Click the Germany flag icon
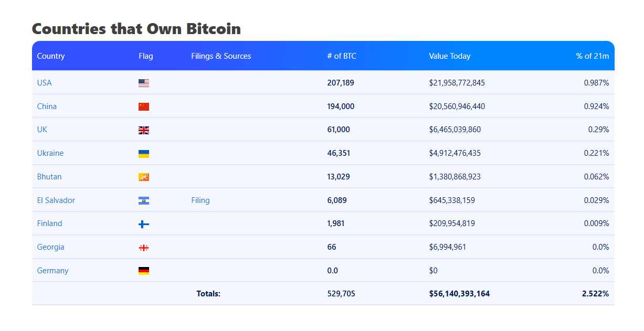 coord(144,271)
